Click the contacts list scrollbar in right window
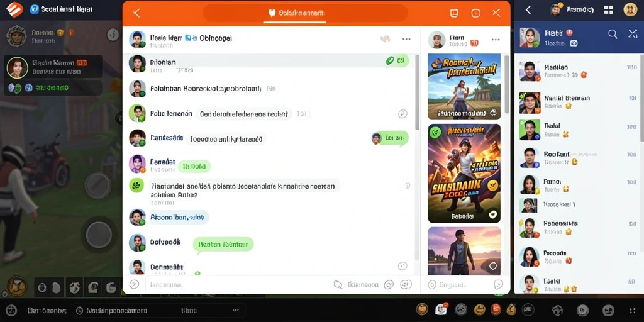644x322 pixels. [641, 97]
